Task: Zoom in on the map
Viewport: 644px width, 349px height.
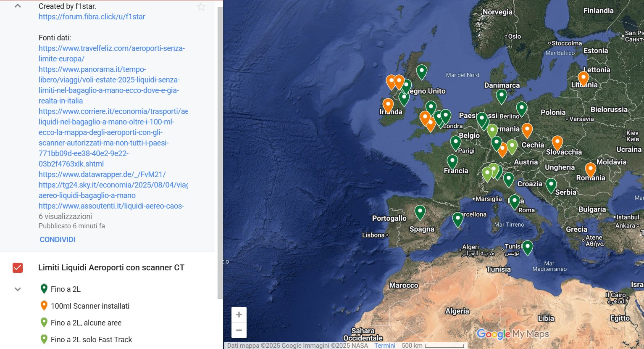Action: click(x=239, y=315)
